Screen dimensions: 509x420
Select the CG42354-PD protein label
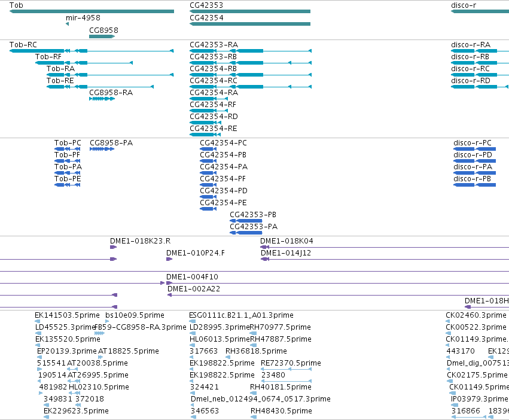pyautogui.click(x=224, y=191)
